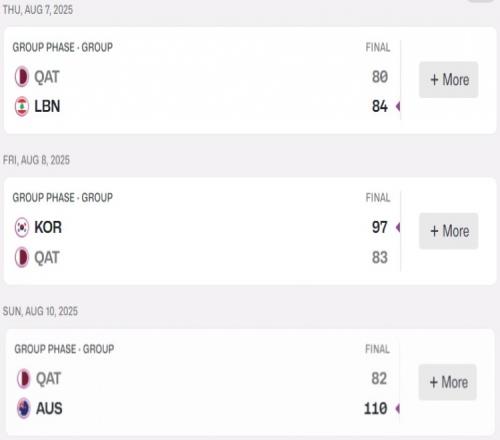Open LBN team name link
The height and width of the screenshot is (440, 500).
(47, 106)
